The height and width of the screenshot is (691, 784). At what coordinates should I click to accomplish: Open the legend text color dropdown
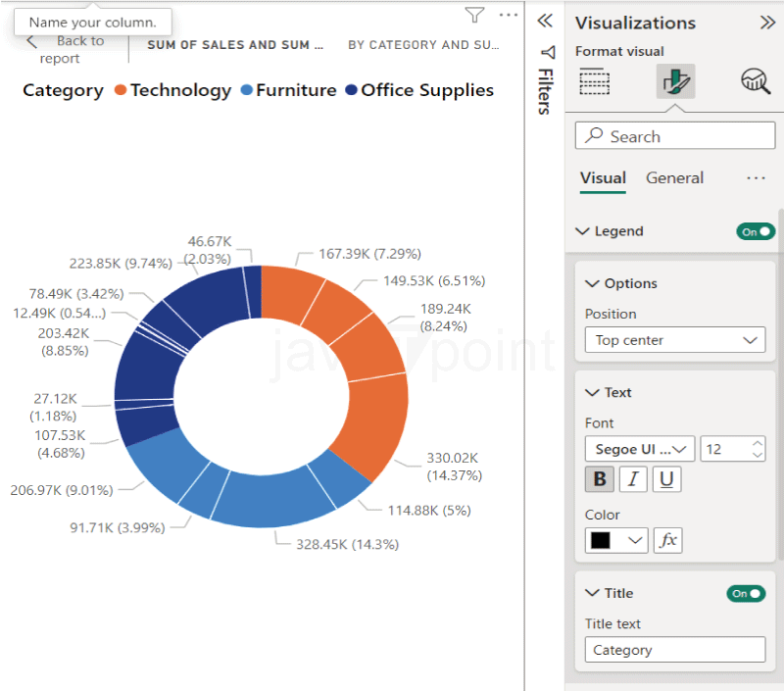pos(616,540)
